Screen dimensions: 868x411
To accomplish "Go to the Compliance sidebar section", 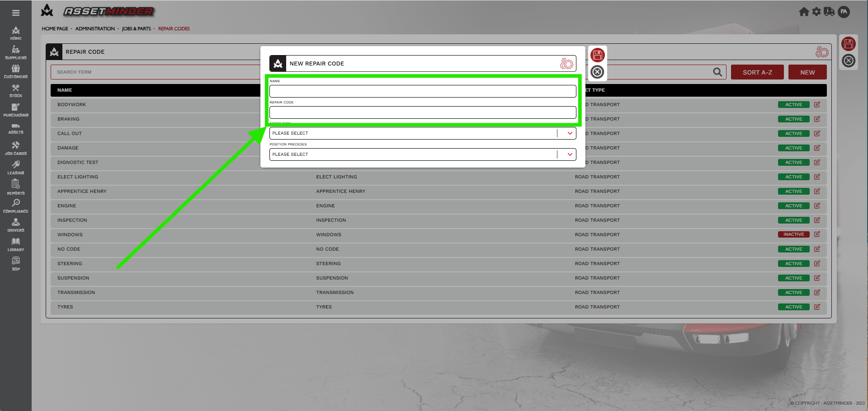I will tap(16, 206).
